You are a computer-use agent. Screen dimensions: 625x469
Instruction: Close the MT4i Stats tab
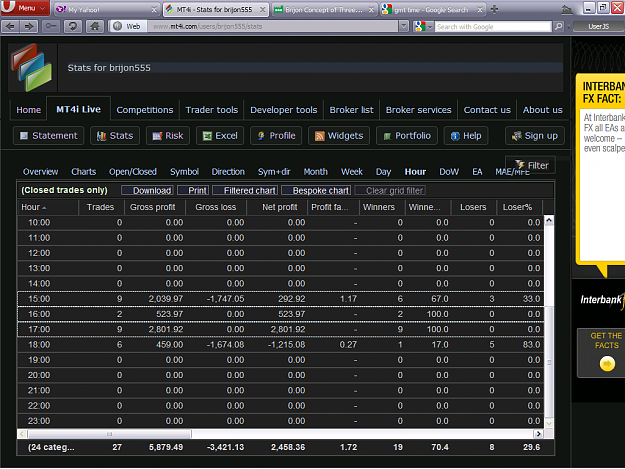(x=262, y=10)
